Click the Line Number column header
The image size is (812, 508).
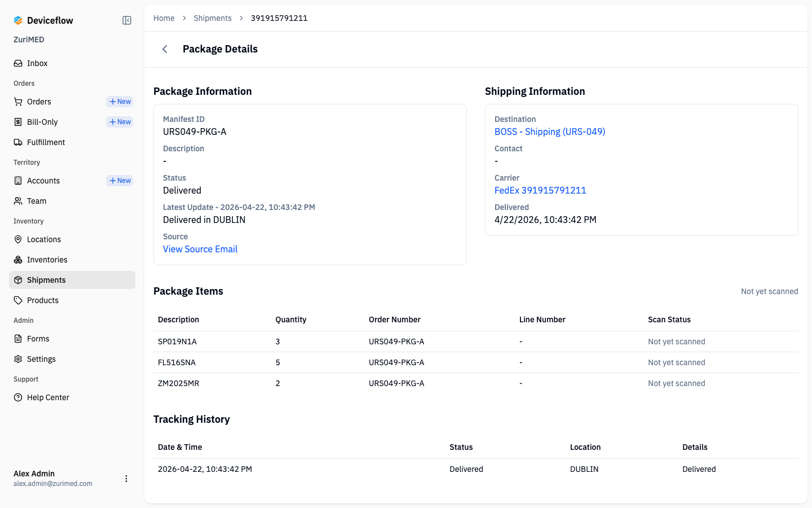point(542,319)
